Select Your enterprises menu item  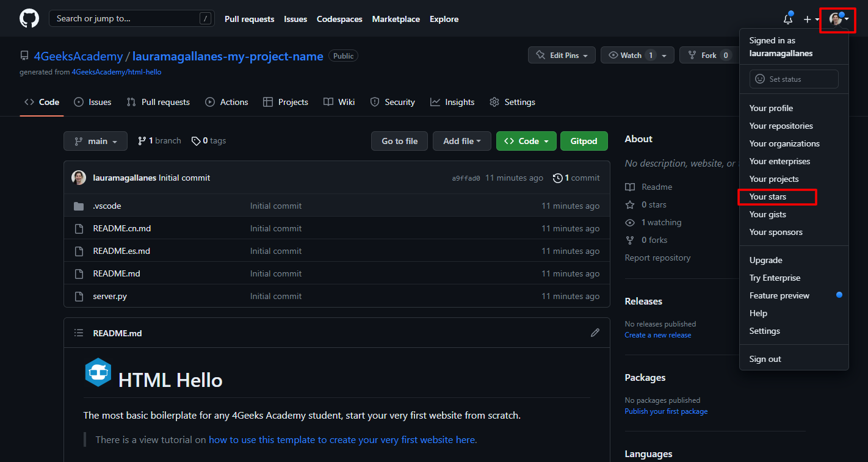(x=794, y=161)
